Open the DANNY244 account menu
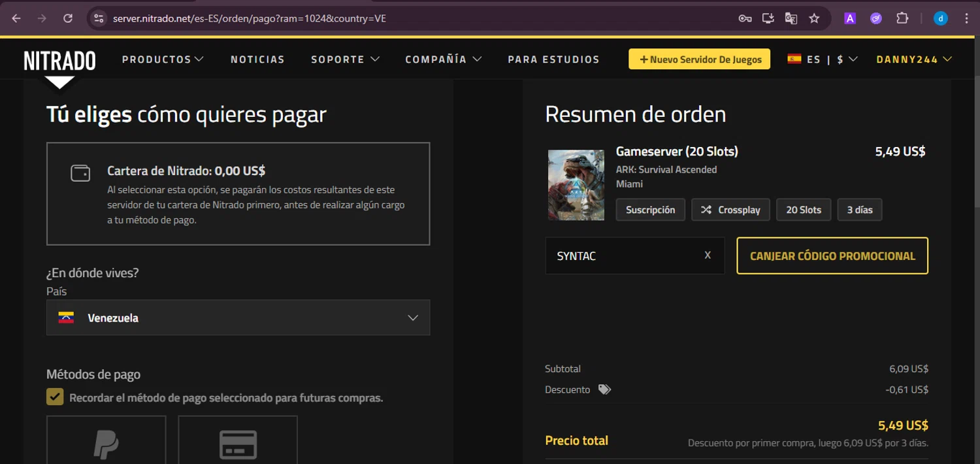This screenshot has height=464, width=980. click(x=914, y=59)
